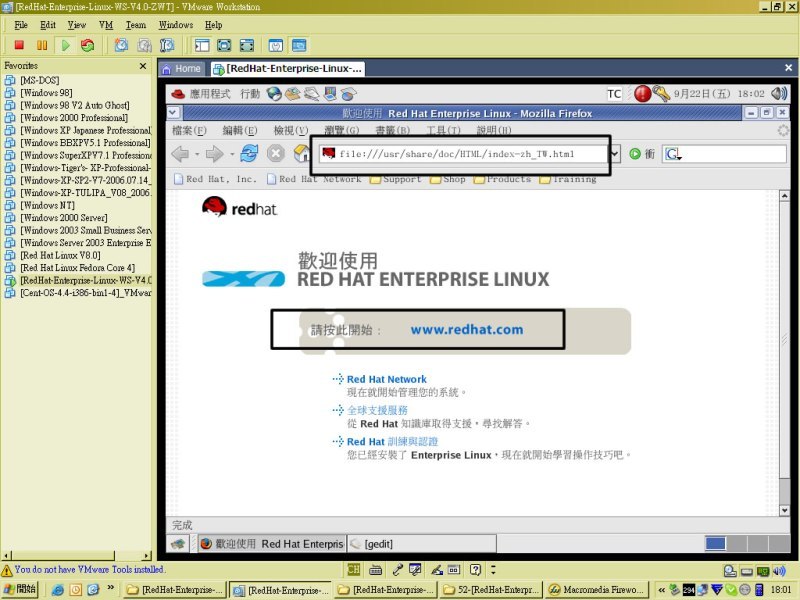800x600 pixels.
Task: Power on the VM with the green play icon
Action: 65,45
